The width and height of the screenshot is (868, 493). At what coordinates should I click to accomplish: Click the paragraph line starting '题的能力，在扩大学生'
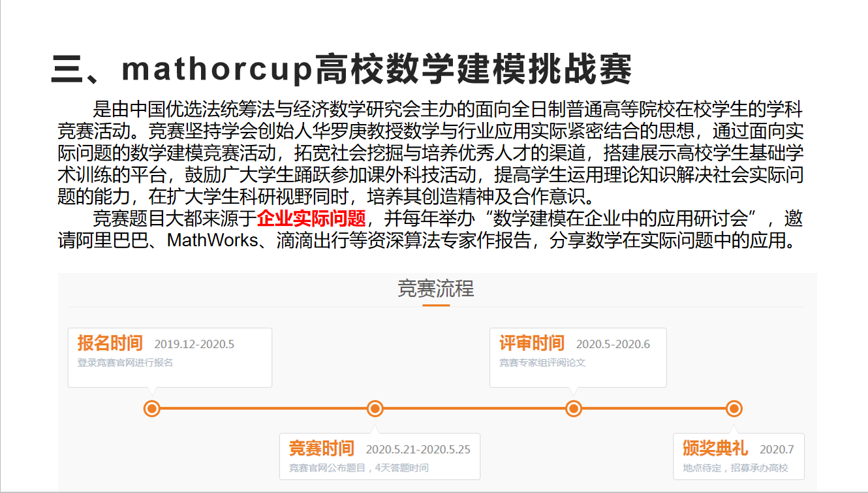(325, 197)
